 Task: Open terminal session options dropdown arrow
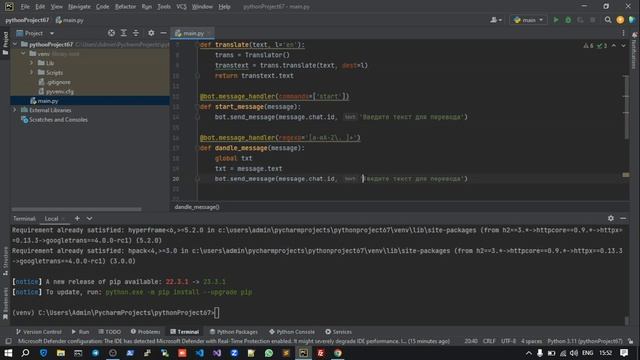coord(89,218)
